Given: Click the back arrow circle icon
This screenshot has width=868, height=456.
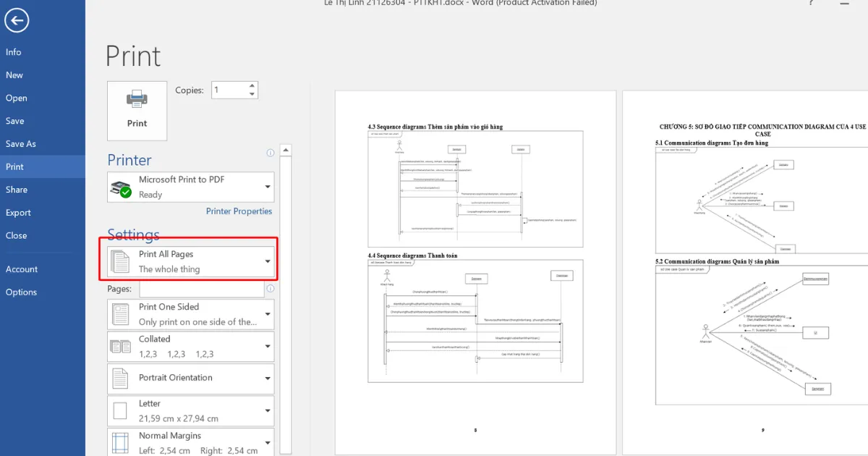Looking at the screenshot, I should 17,20.
